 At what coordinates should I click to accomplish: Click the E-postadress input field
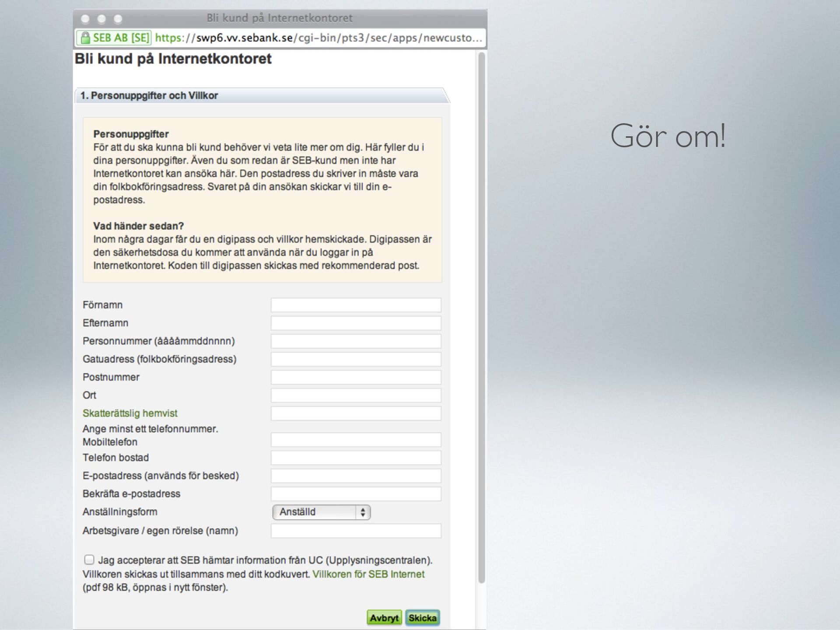tap(356, 476)
